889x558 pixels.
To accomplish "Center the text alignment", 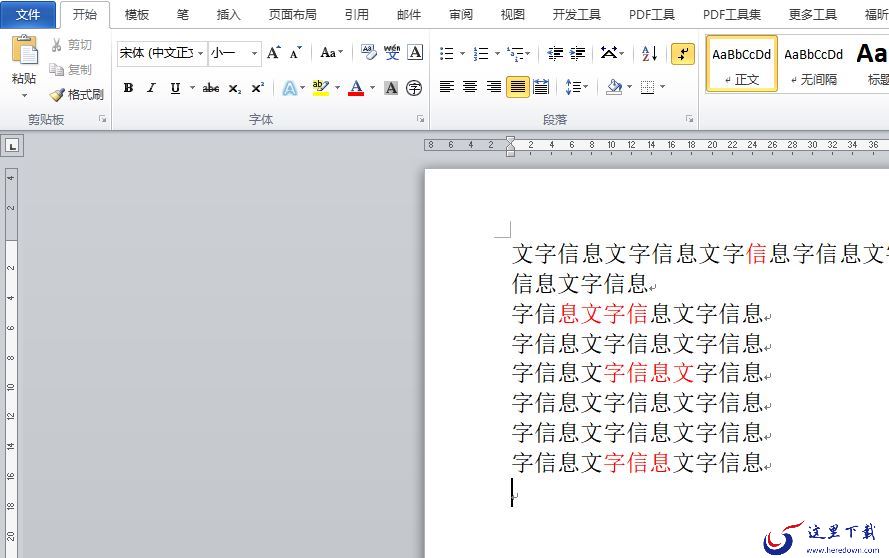I will (470, 87).
